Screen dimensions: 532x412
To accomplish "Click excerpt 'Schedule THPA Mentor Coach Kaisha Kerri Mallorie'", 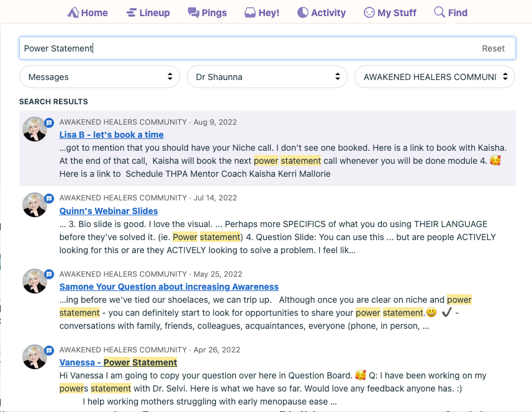I will [228, 174].
